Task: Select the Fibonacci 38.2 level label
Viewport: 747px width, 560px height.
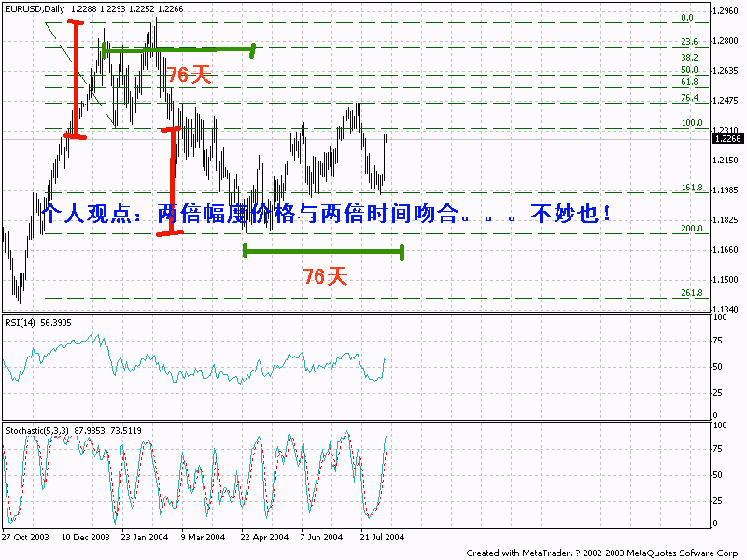Action: (x=689, y=57)
